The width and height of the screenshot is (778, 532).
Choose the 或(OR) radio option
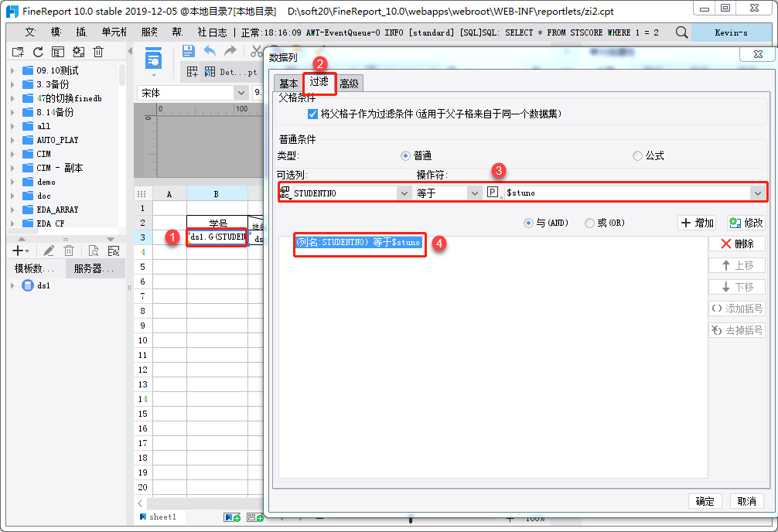[589, 223]
